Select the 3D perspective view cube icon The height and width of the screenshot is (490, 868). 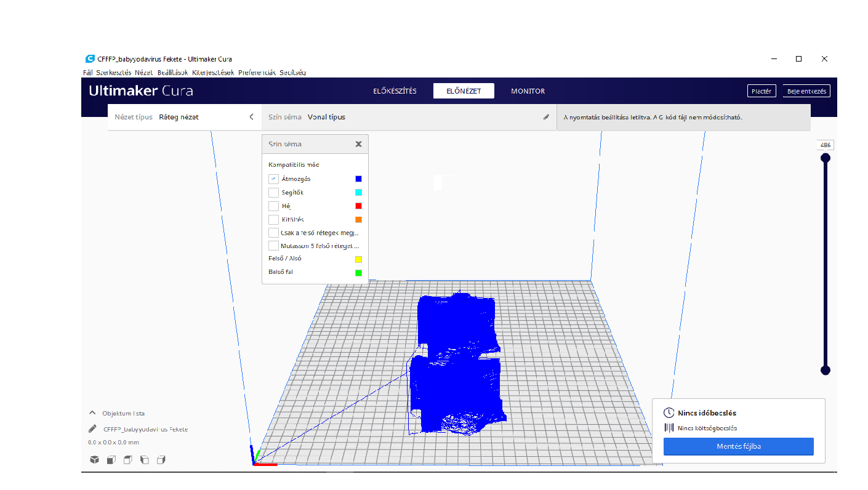(94, 459)
